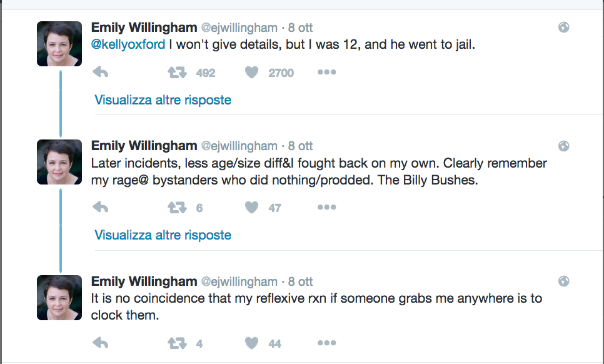This screenshot has width=604, height=364.
Task: Like the tweet with 2700 likes
Action: coord(251,73)
